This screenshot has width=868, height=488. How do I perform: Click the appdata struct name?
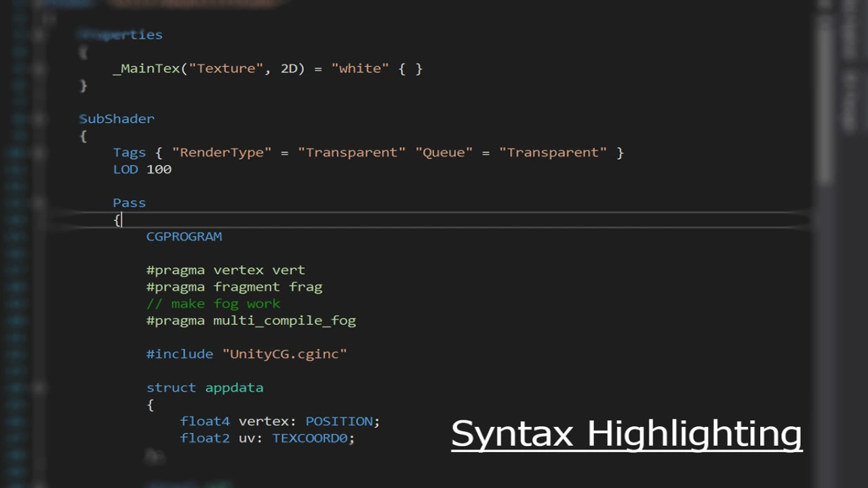point(234,388)
